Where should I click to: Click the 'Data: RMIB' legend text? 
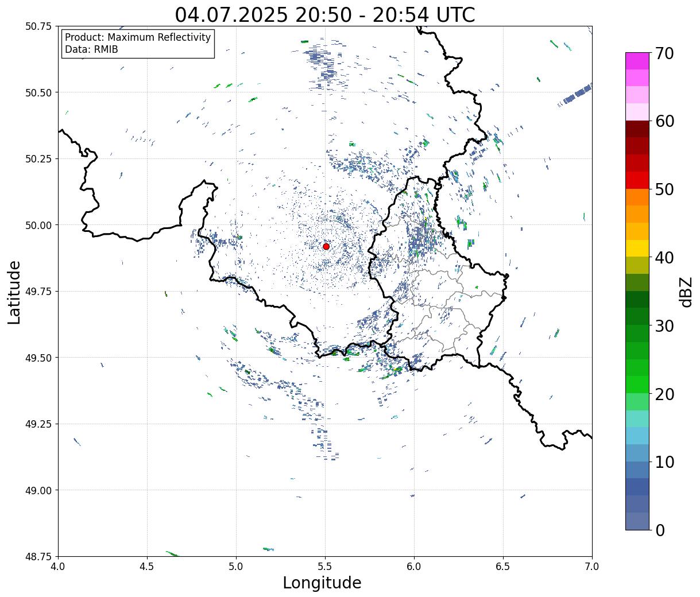click(x=91, y=50)
